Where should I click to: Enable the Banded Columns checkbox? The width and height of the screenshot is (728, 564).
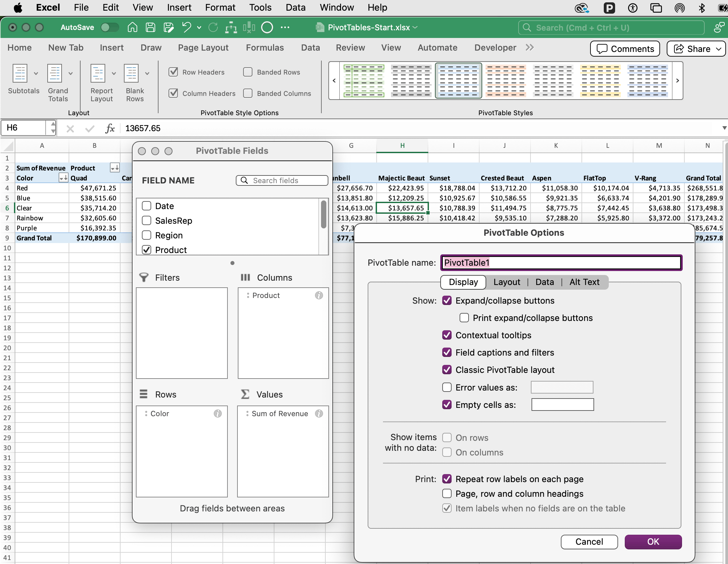tap(248, 93)
